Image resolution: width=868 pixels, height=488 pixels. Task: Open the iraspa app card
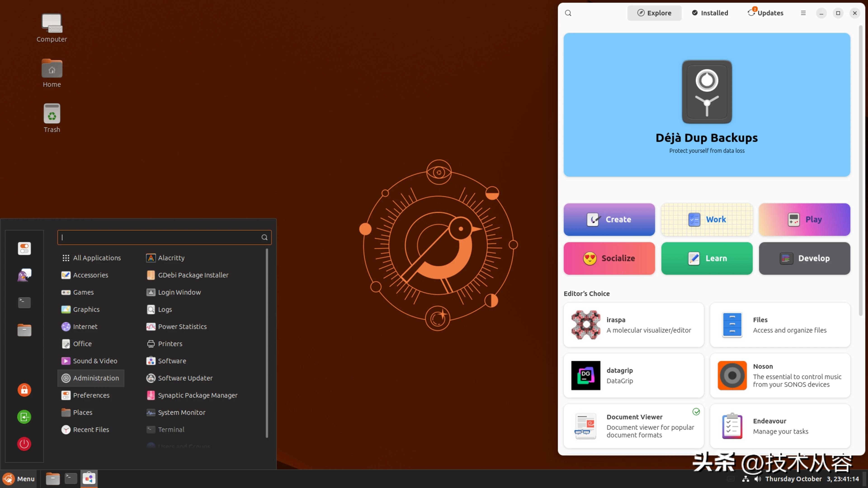coord(633,325)
